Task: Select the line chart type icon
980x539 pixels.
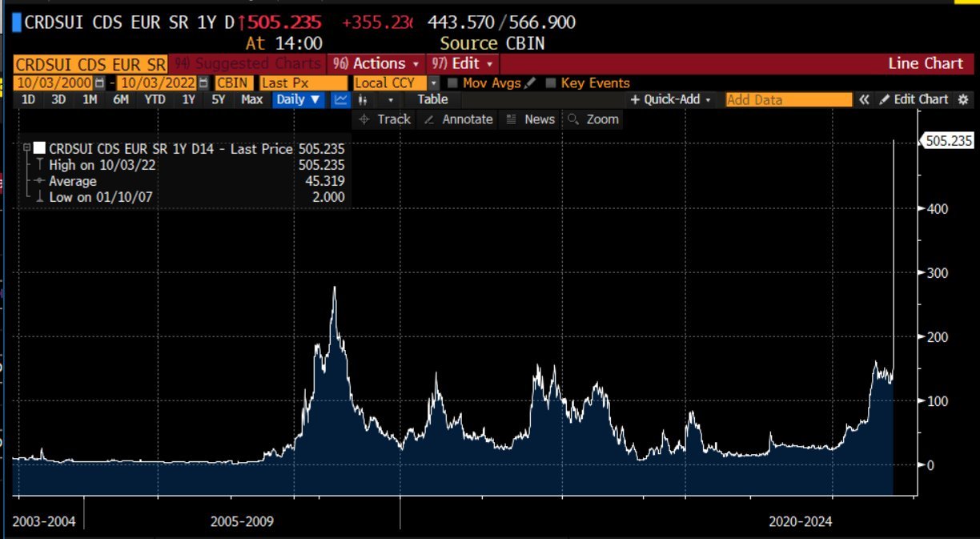Action: click(x=340, y=99)
